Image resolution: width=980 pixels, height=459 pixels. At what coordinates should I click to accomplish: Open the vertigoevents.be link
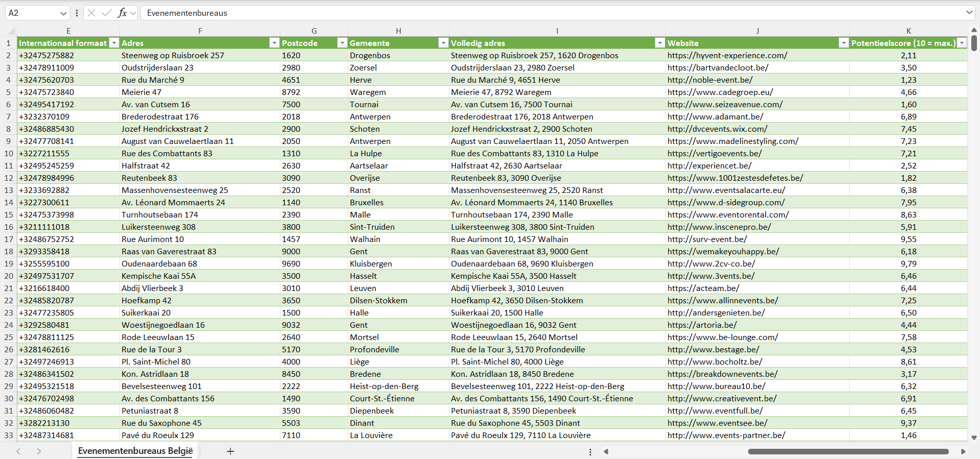click(x=714, y=153)
